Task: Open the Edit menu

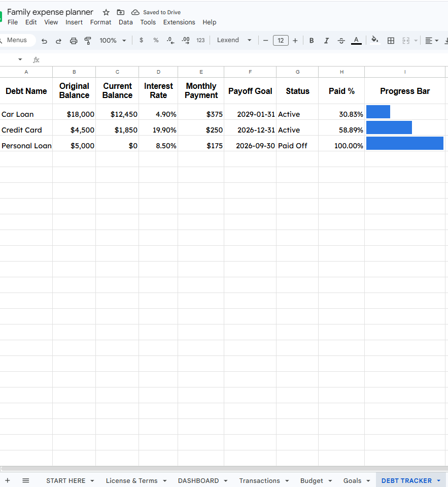Action: tap(31, 22)
